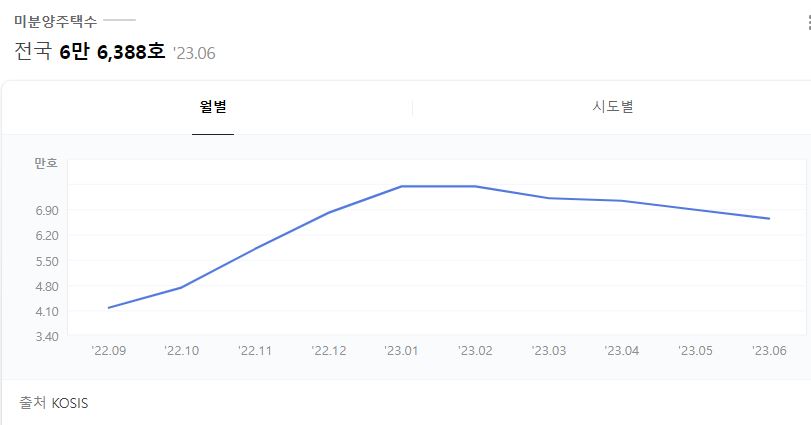Viewport: 811px width, 425px height.
Task: Select the '22.11 x-axis label
Action: click(x=255, y=351)
